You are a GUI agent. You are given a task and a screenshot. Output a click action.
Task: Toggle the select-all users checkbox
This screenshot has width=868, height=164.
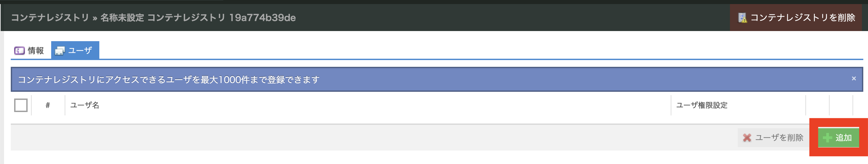21,105
